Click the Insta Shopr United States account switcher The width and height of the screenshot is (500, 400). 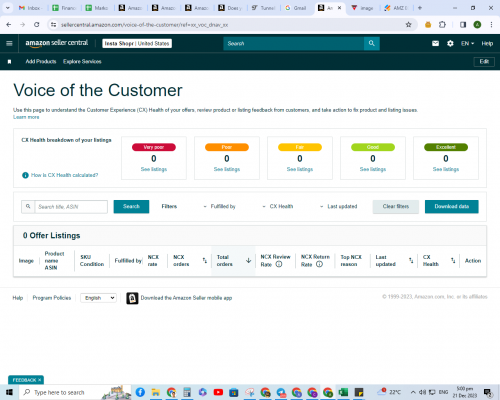tap(137, 44)
